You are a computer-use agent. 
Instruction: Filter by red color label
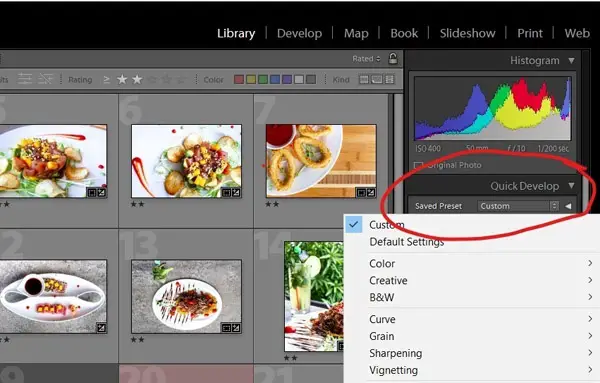[239, 79]
